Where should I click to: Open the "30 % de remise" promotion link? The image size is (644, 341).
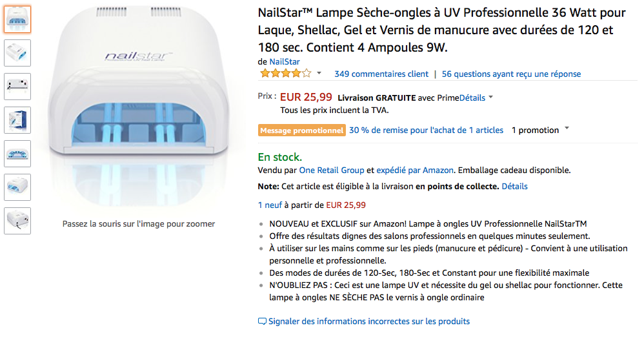(x=426, y=130)
